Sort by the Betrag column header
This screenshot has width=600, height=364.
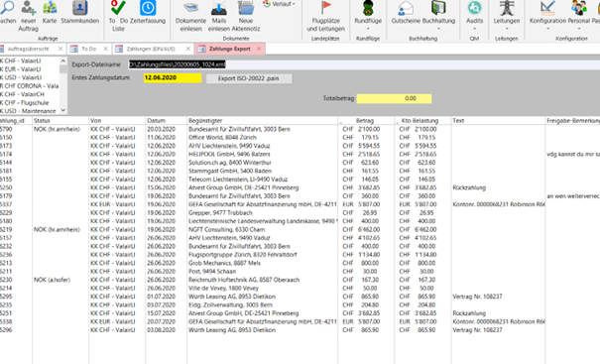[366, 121]
